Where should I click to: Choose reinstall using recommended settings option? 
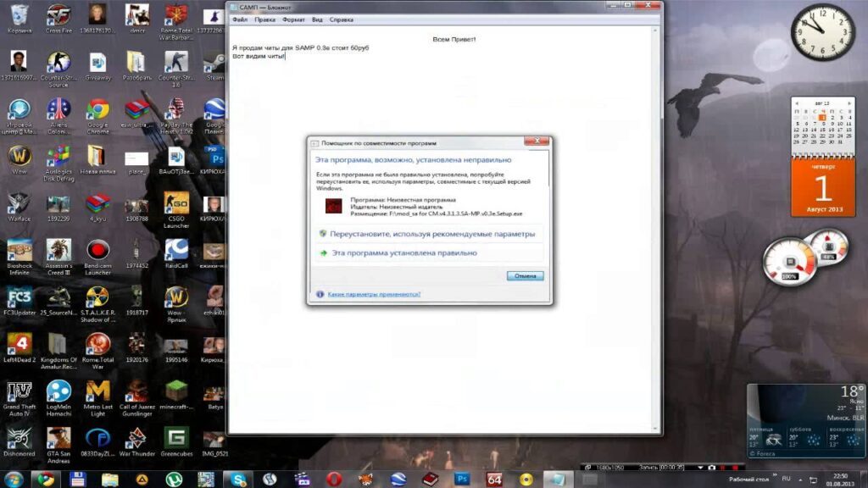[431, 234]
